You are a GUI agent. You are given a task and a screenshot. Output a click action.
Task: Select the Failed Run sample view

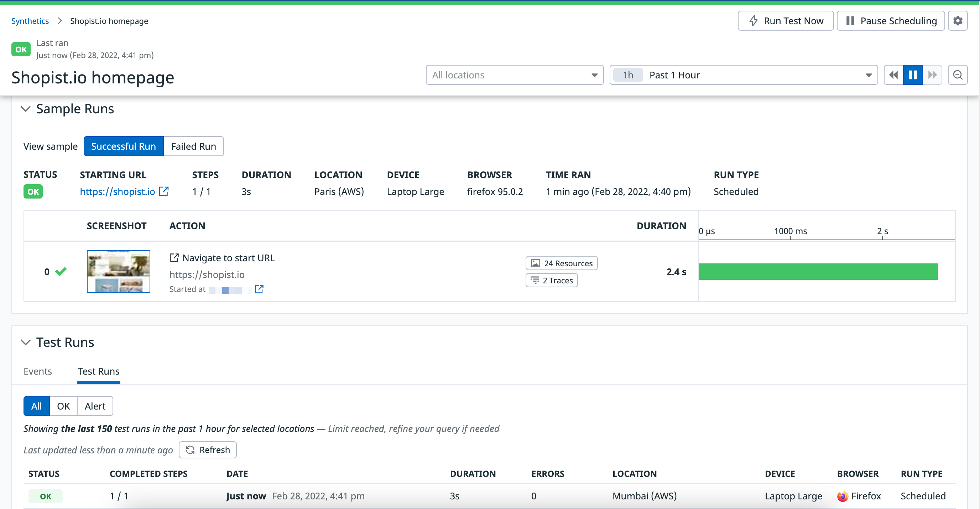click(x=193, y=146)
